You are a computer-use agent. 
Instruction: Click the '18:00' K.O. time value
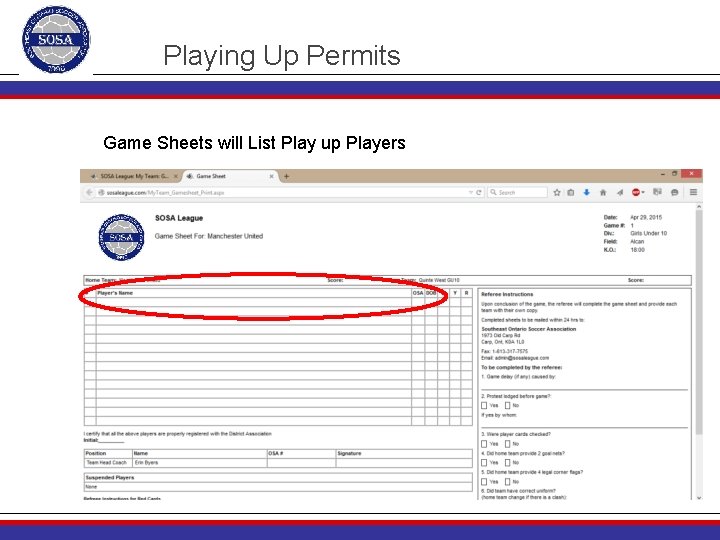click(x=637, y=250)
